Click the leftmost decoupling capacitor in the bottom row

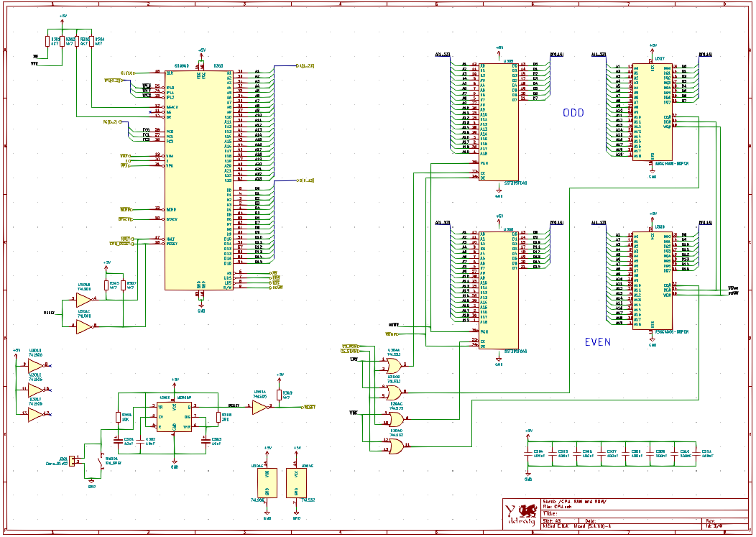528,453
